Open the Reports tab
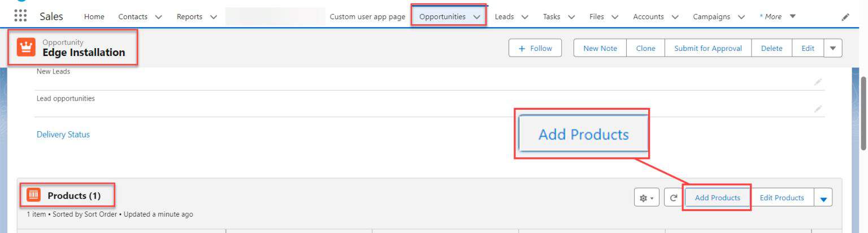Image resolution: width=868 pixels, height=233 pixels. tap(189, 17)
